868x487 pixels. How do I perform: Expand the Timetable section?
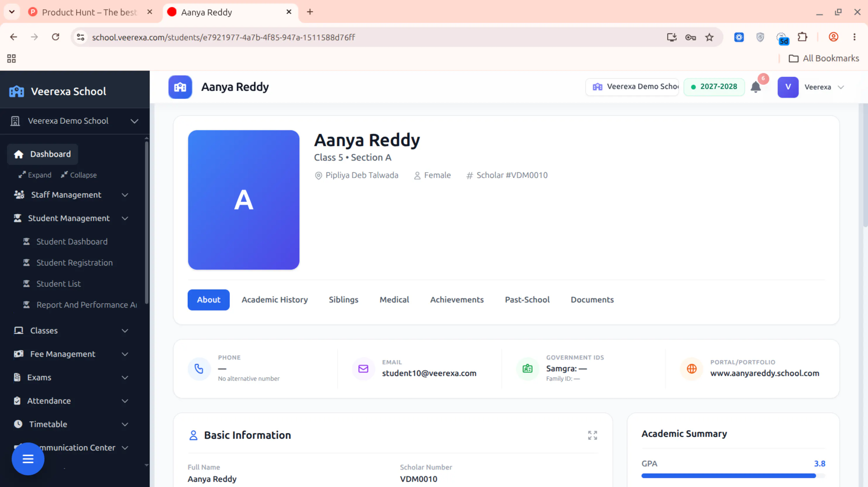125,424
